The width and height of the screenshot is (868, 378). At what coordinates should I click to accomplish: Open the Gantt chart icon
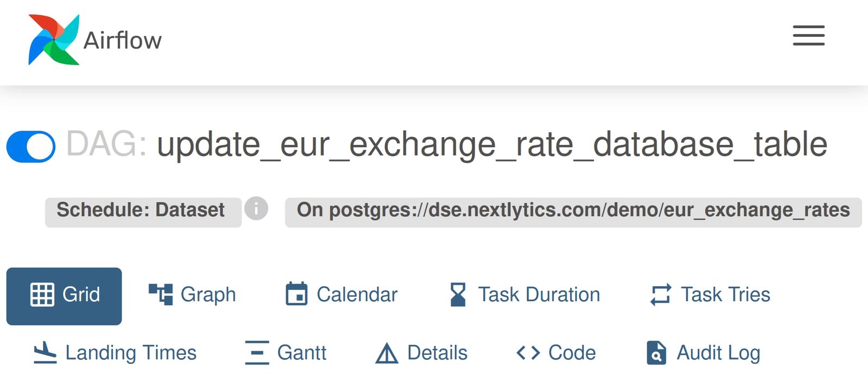pyautogui.click(x=257, y=351)
